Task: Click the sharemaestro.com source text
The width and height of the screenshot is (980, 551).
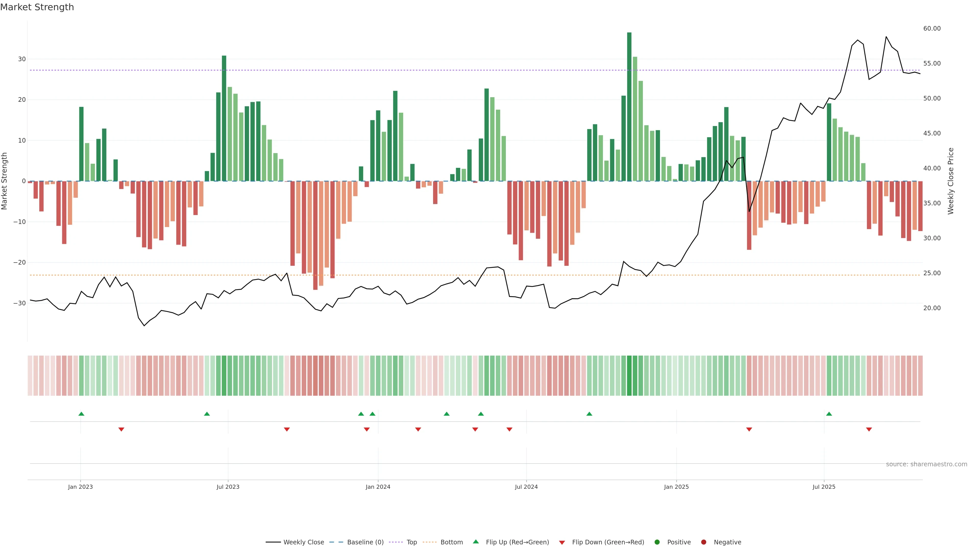Action: point(926,464)
